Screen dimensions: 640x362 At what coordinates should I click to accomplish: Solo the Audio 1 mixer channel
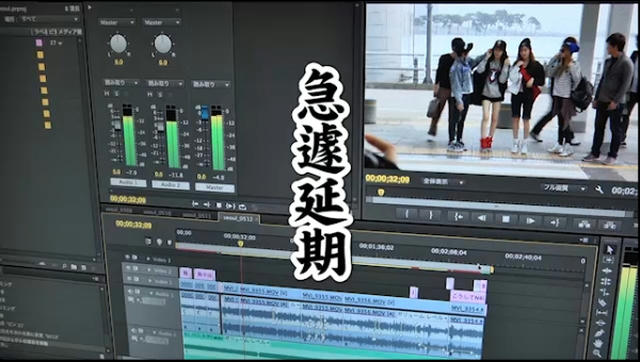click(116, 94)
